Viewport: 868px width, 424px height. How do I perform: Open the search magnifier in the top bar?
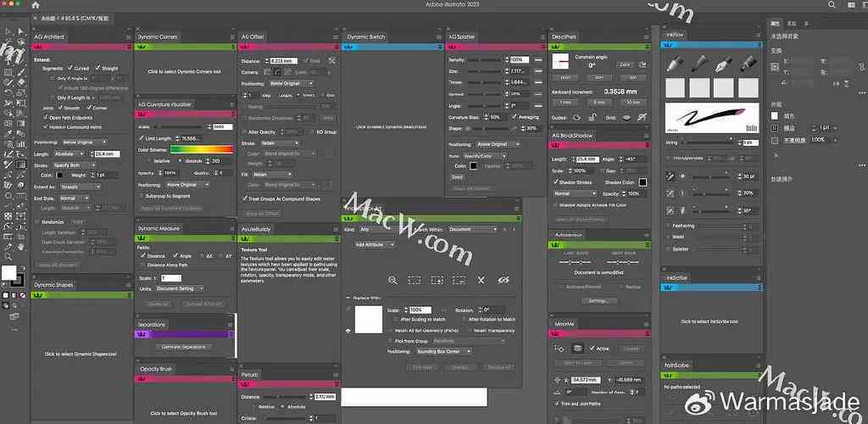(832, 4)
